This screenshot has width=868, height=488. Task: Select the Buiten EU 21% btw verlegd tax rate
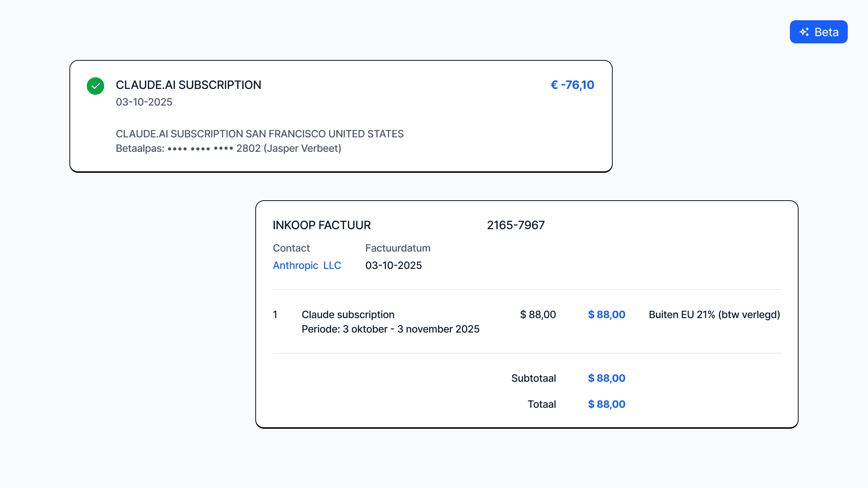pos(714,314)
